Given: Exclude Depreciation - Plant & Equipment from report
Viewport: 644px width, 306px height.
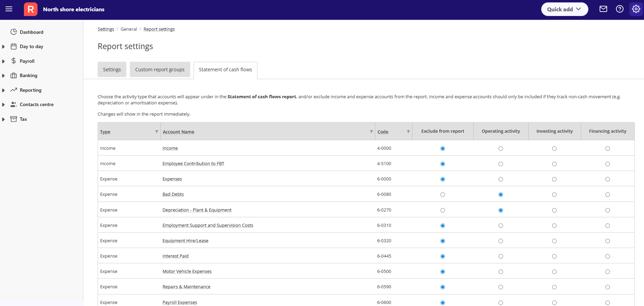Looking at the screenshot, I should pyautogui.click(x=443, y=210).
